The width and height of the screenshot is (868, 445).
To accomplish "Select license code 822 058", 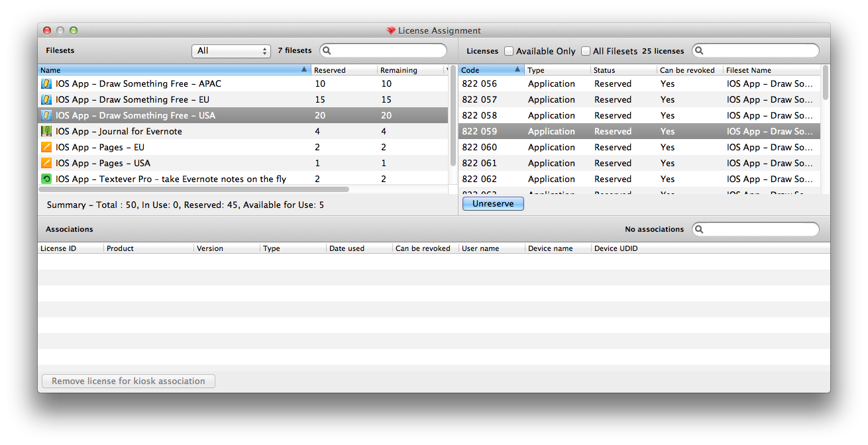I will (x=639, y=115).
